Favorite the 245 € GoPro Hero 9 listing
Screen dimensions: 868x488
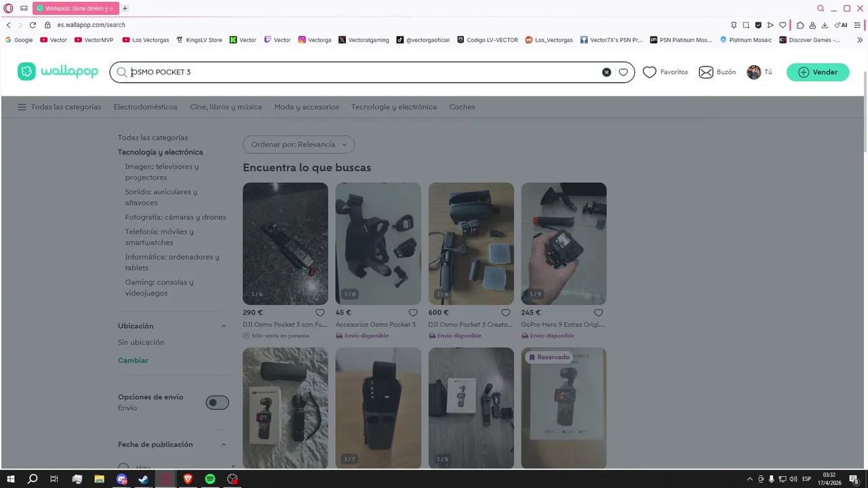click(x=599, y=312)
